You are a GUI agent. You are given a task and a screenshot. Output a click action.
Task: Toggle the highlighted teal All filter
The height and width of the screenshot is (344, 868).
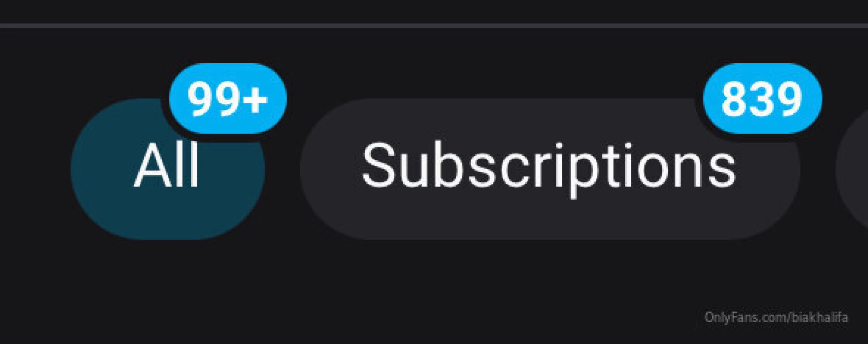167,169
